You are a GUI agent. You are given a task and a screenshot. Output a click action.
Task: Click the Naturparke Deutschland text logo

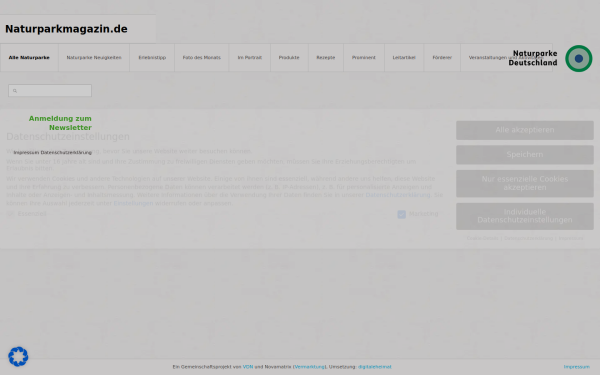pos(533,58)
